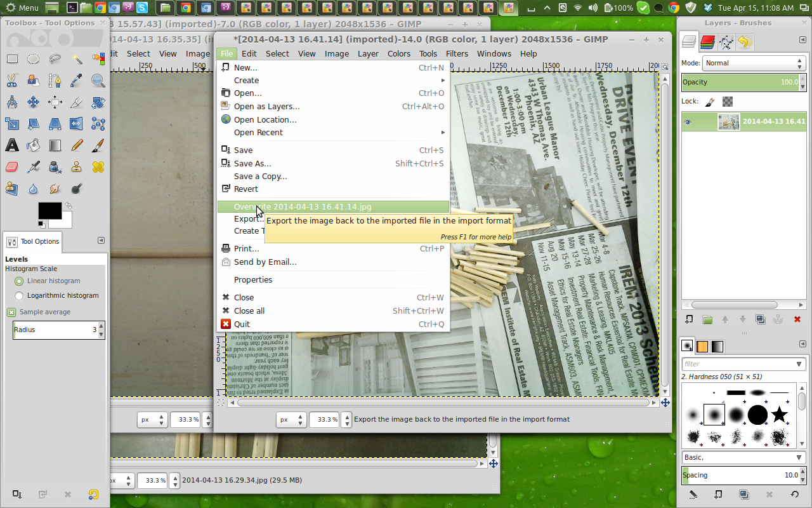This screenshot has height=508, width=812.
Task: Select the Scissors Select tool
Action: pos(12,81)
